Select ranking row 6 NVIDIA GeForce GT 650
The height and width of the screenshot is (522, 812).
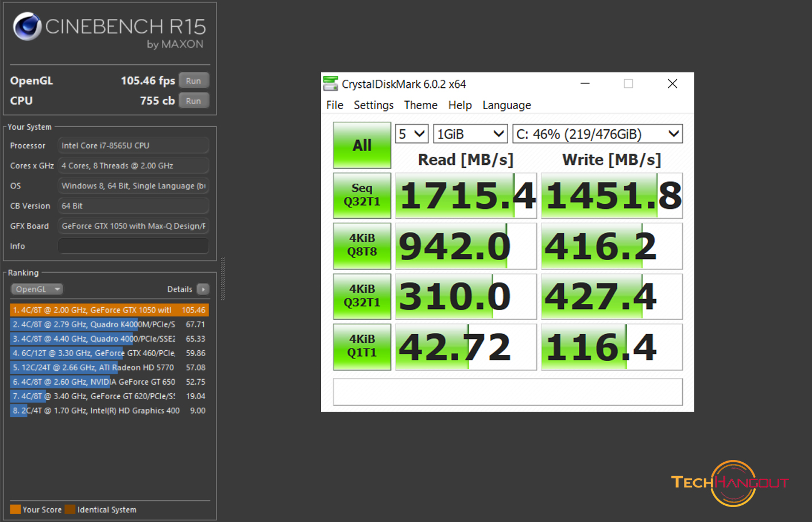109,382
